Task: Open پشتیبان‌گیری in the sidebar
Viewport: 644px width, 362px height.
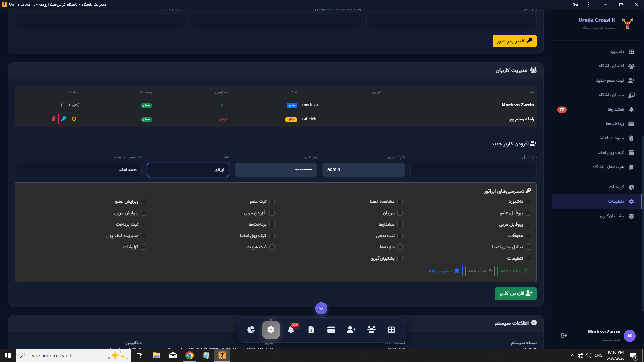Action: pyautogui.click(x=597, y=216)
